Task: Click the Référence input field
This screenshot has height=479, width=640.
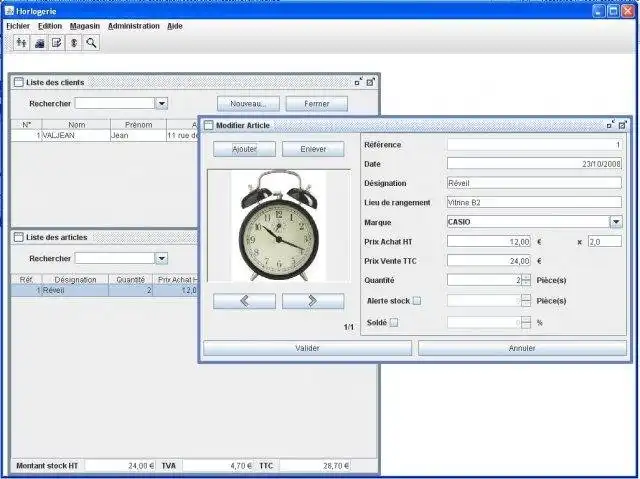Action: (534, 144)
